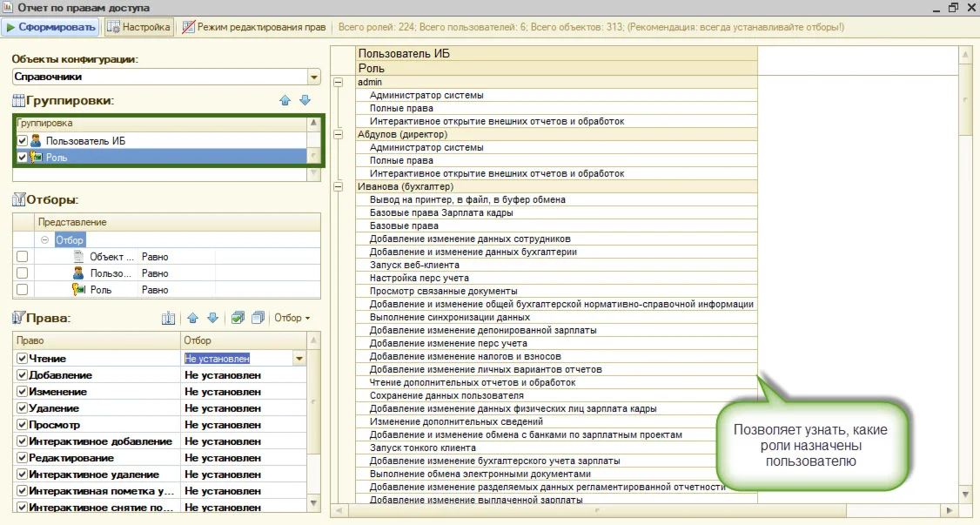The image size is (980, 525).
Task: Click the first icon in the Права toolbar
Action: coord(169,319)
